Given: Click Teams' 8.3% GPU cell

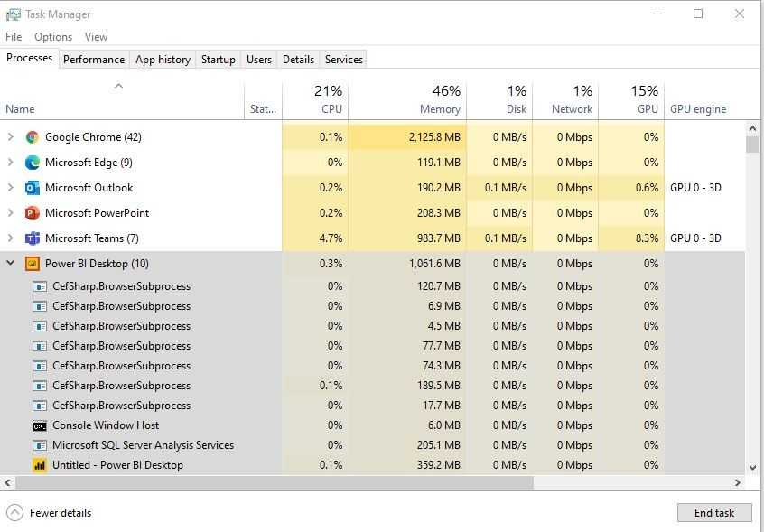Looking at the screenshot, I should [631, 238].
